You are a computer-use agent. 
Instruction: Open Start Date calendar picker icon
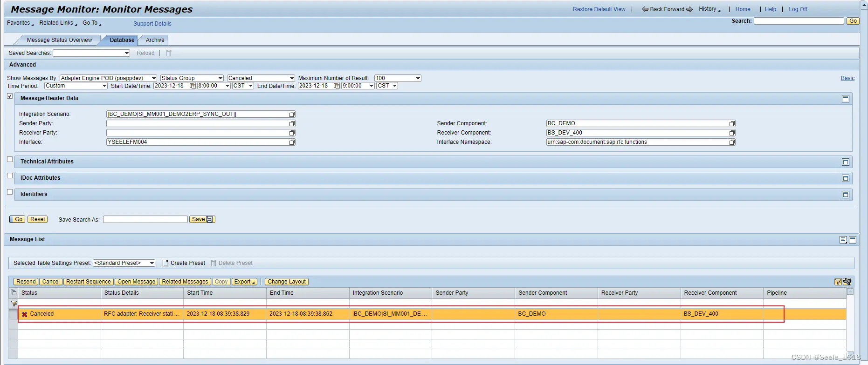point(192,86)
